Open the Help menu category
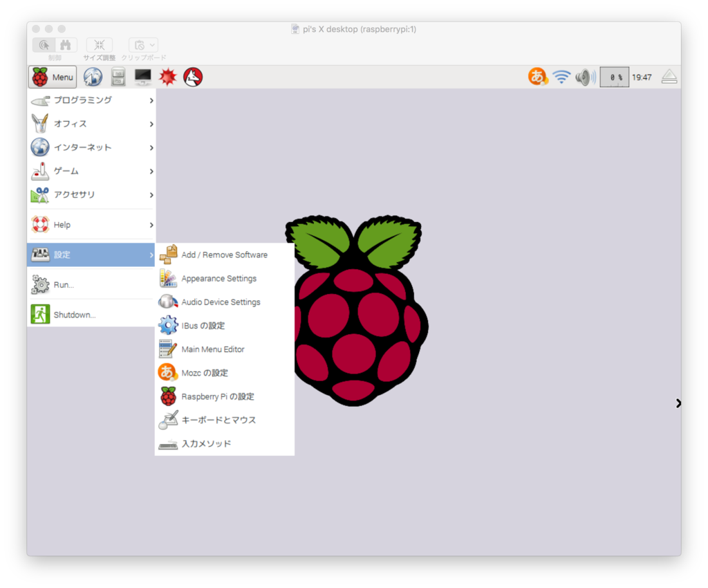Image resolution: width=708 pixels, height=588 pixels. click(x=92, y=224)
